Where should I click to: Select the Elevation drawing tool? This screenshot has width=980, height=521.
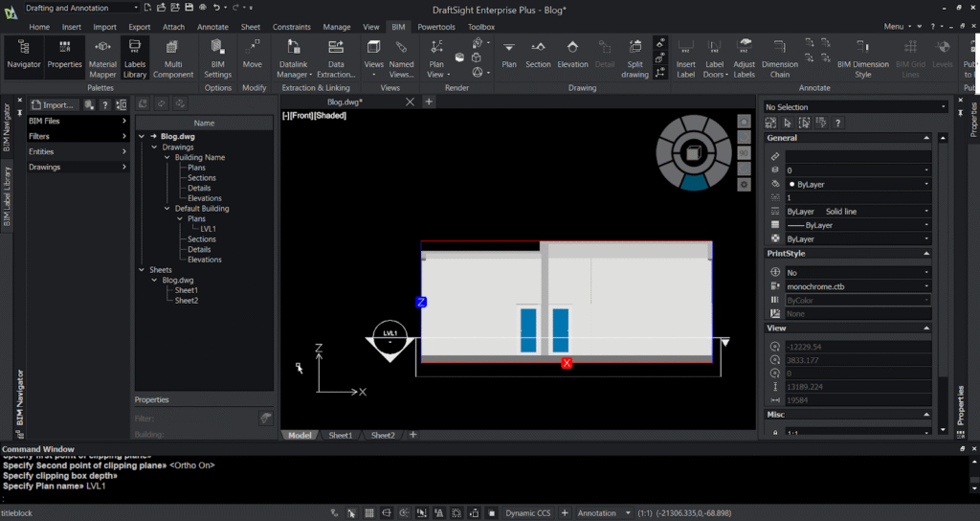[x=572, y=53]
